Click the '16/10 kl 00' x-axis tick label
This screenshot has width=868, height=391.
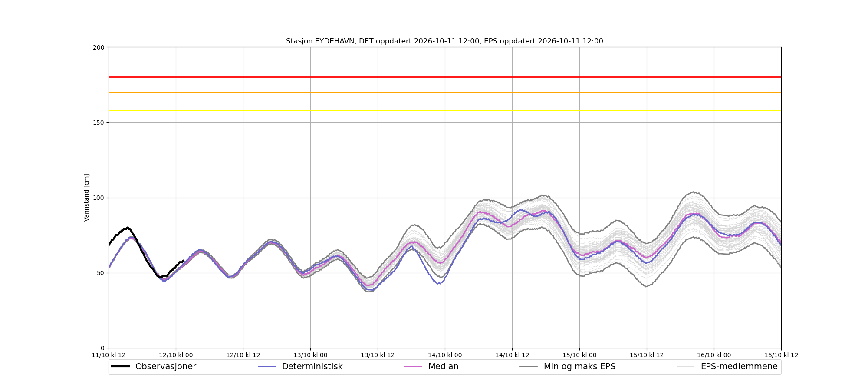[x=714, y=355]
